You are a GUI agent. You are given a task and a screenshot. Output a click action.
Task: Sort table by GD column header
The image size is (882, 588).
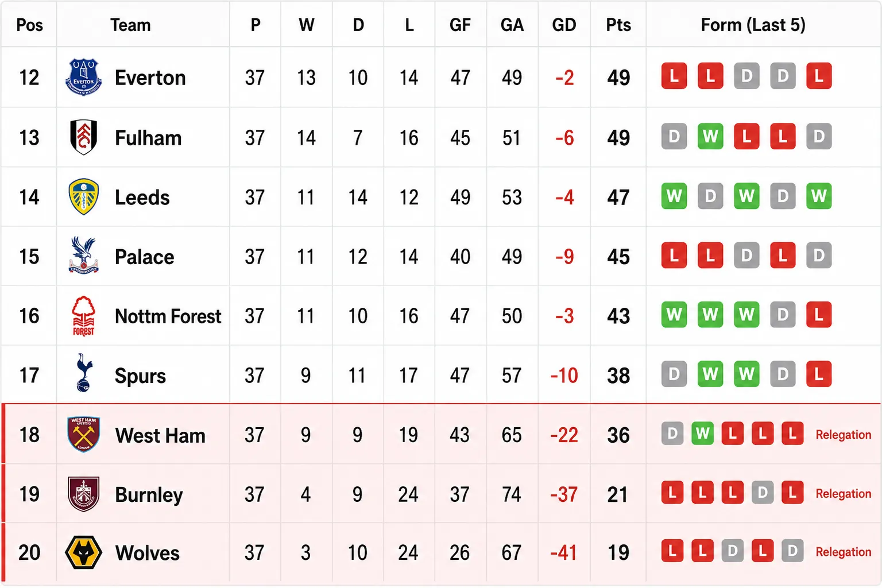(x=564, y=25)
